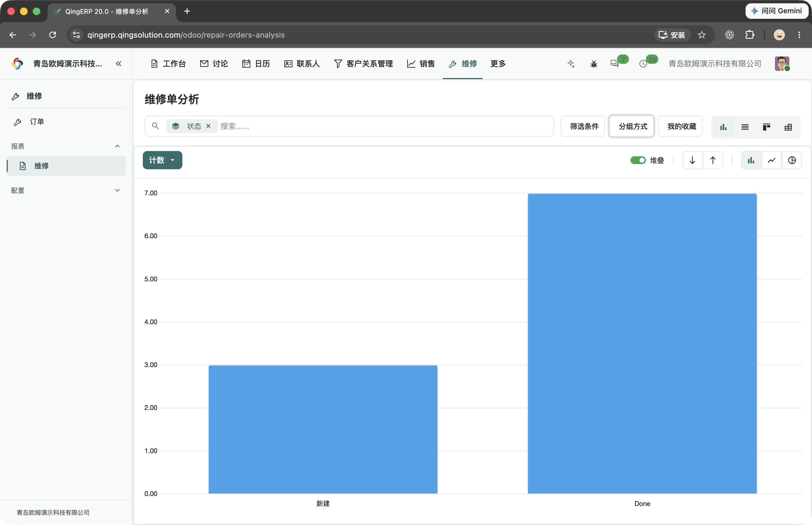812x525 pixels.
Task: Switch to kanban view icon
Action: [x=766, y=127]
